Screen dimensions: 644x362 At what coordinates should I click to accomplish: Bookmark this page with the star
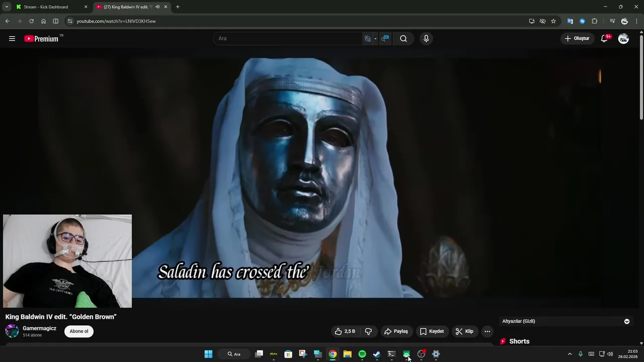(x=553, y=21)
